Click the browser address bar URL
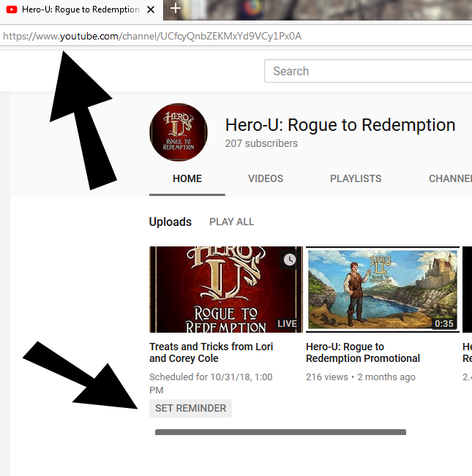 coord(152,36)
